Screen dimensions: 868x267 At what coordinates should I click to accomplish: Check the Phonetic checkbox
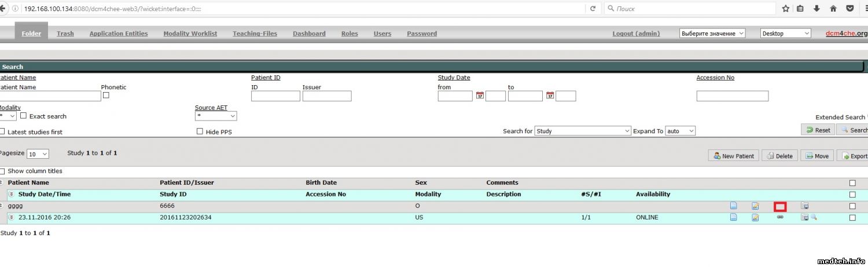106,96
